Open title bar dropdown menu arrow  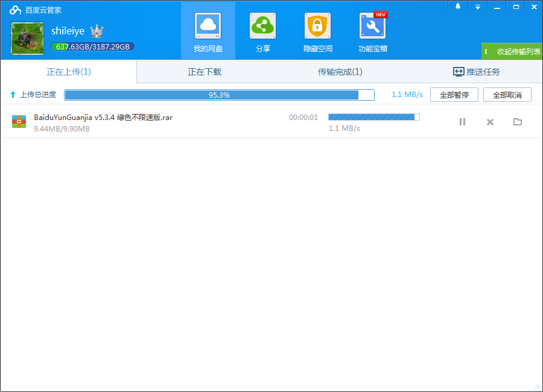478,7
